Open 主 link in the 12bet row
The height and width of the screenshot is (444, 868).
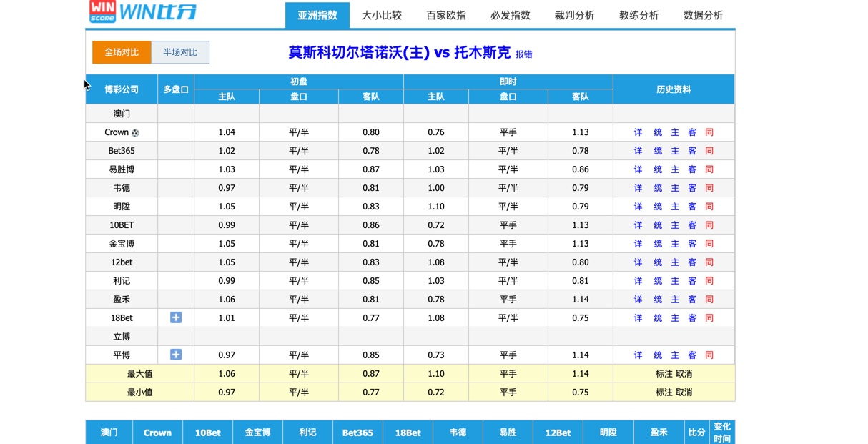pos(675,262)
